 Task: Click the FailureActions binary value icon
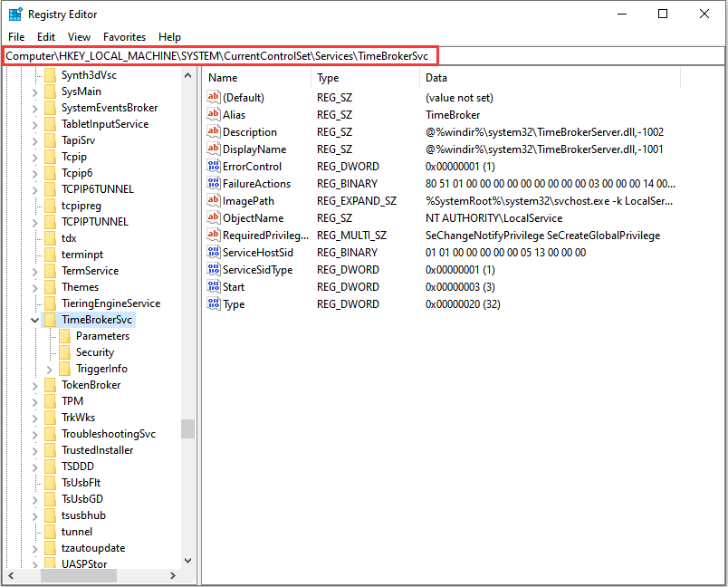[x=214, y=183]
